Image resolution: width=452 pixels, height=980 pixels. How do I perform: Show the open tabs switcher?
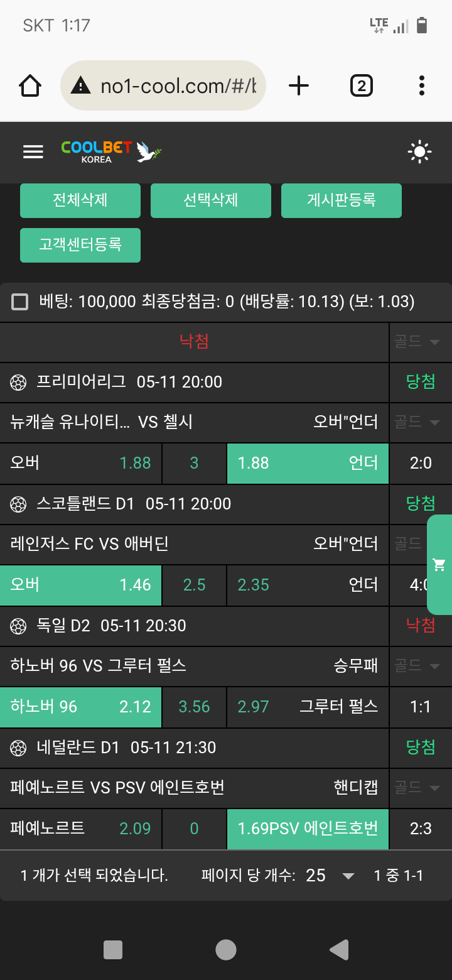[361, 85]
